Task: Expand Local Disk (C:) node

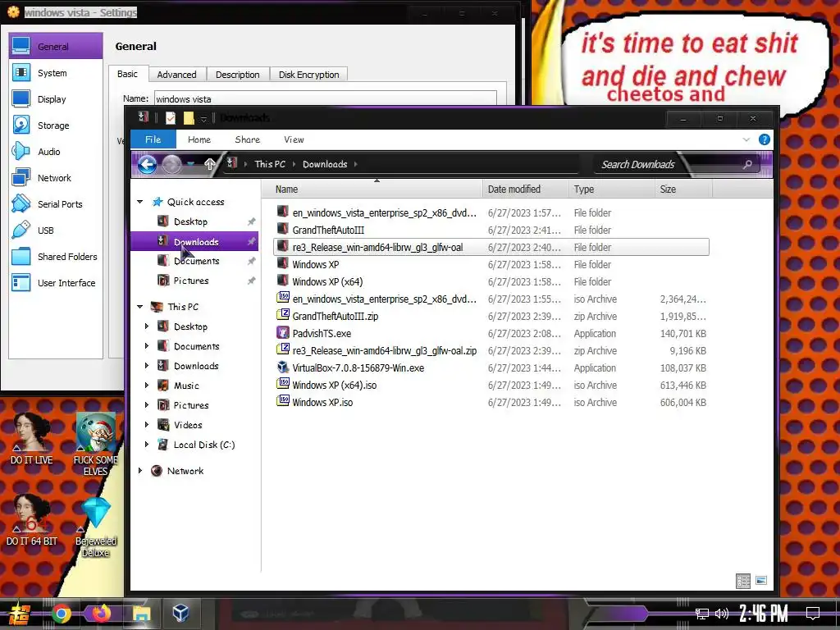Action: pos(147,444)
